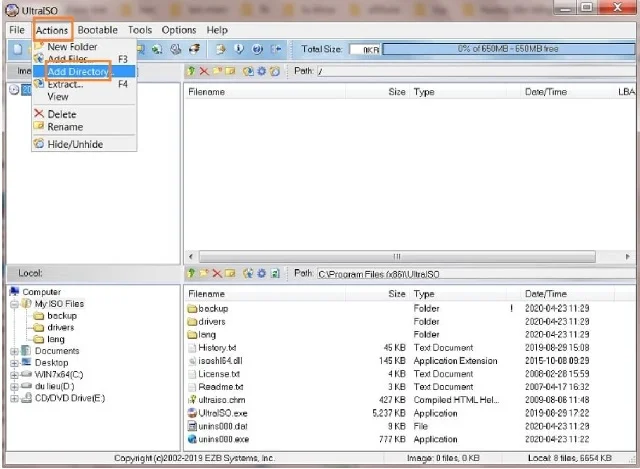Sort Image pane by Filename column

click(x=265, y=92)
